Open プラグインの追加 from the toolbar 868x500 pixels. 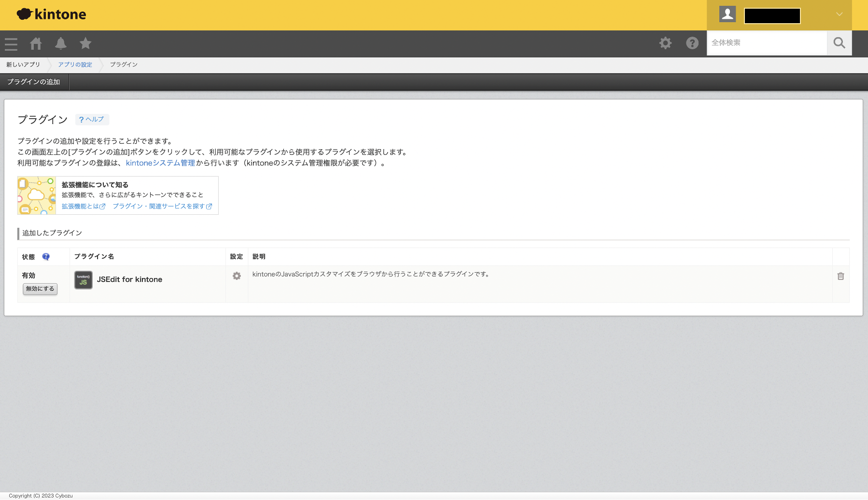pos(33,82)
